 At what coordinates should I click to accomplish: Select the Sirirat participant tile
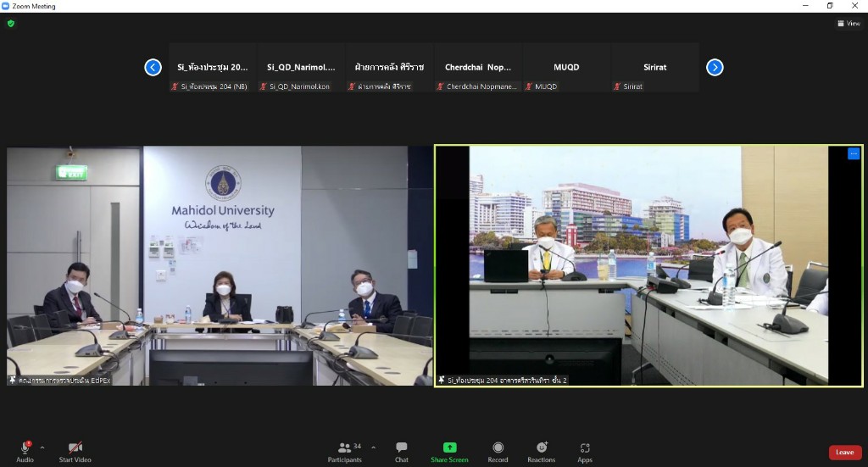point(655,68)
